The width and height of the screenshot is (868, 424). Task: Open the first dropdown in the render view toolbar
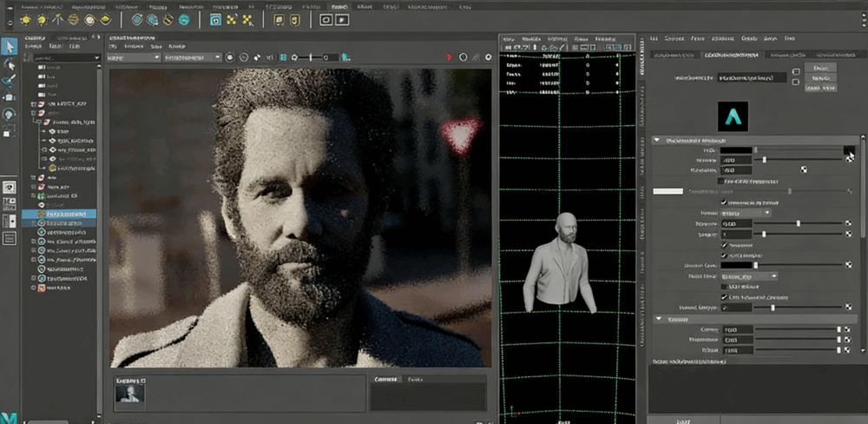[x=133, y=57]
